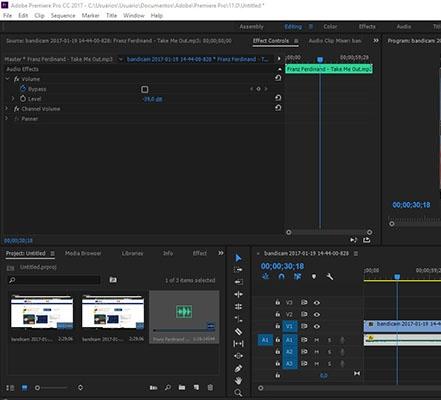This screenshot has width=441, height=400.
Task: Toggle animation stopwatch for Bypass
Action: (23, 89)
